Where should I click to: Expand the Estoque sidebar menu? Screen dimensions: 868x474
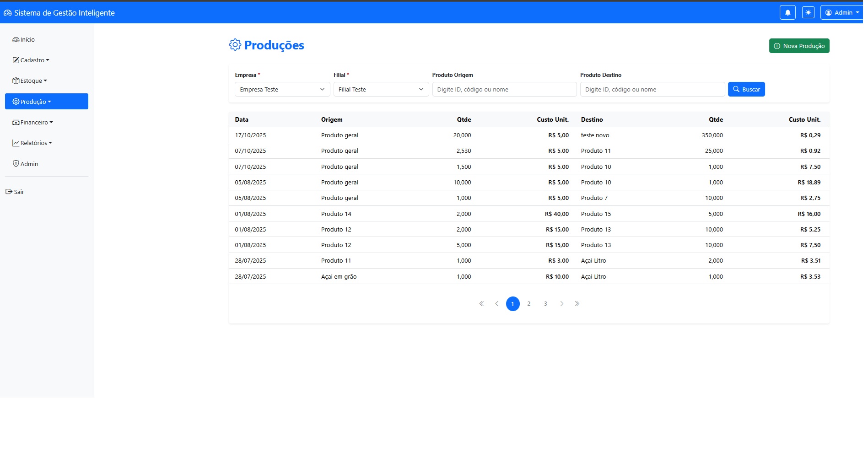(x=30, y=81)
